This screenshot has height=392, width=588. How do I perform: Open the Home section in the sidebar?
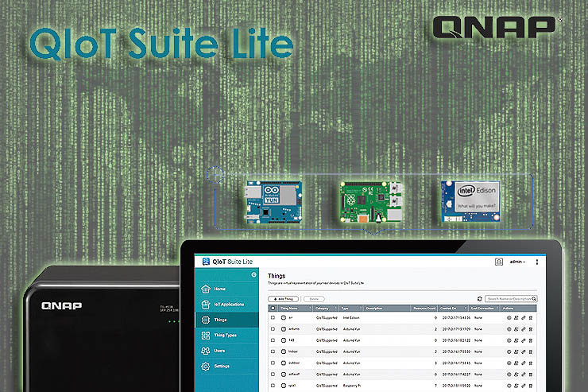pos(219,289)
